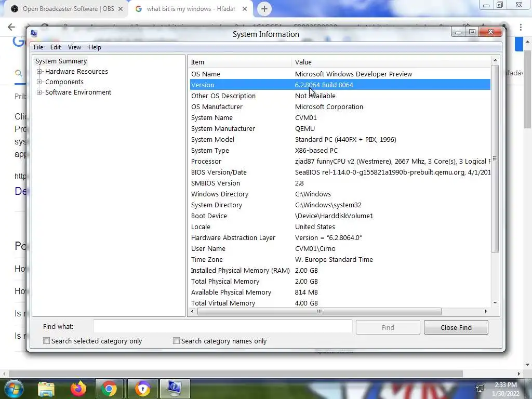Image resolution: width=532 pixels, height=399 pixels.
Task: Select Components in the tree
Action: point(64,82)
